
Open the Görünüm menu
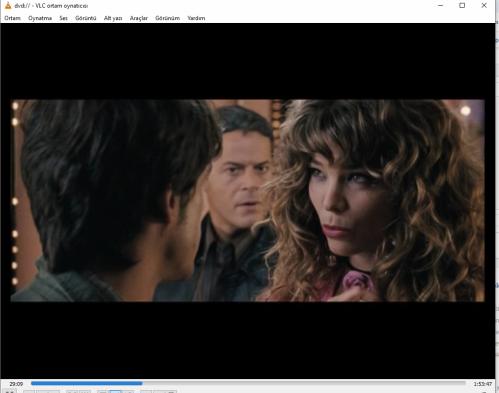point(167,18)
